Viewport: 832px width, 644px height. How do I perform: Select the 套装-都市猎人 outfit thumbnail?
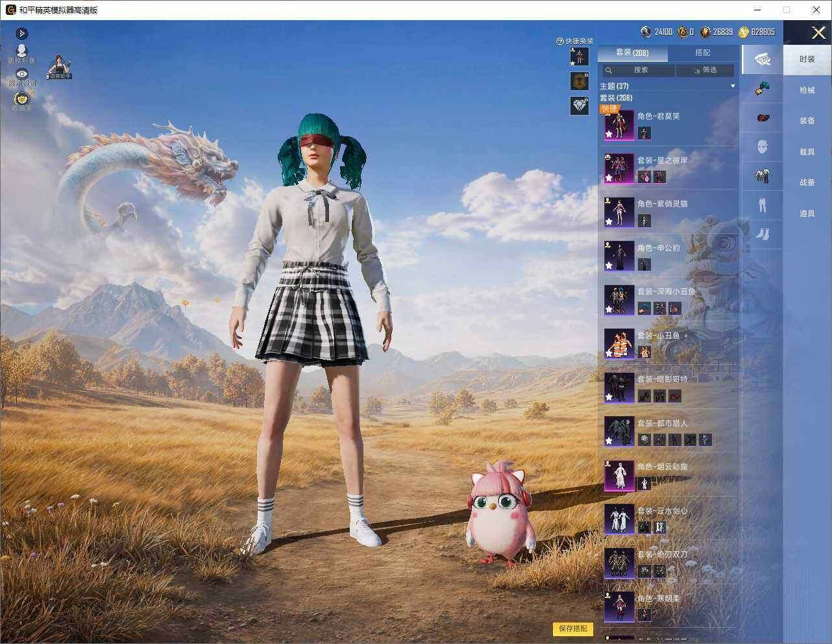point(619,432)
